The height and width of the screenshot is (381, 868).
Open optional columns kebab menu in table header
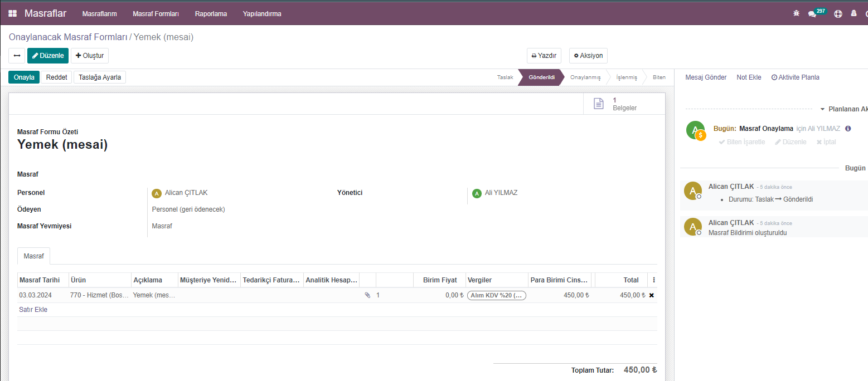654,280
